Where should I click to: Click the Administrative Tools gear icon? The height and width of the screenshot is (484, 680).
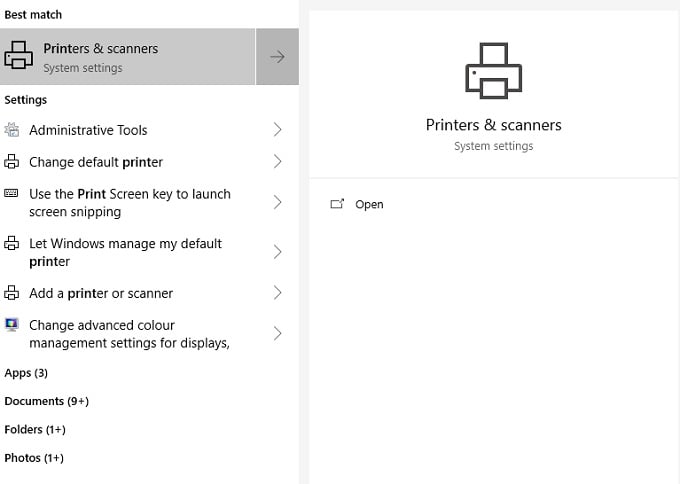click(12, 130)
